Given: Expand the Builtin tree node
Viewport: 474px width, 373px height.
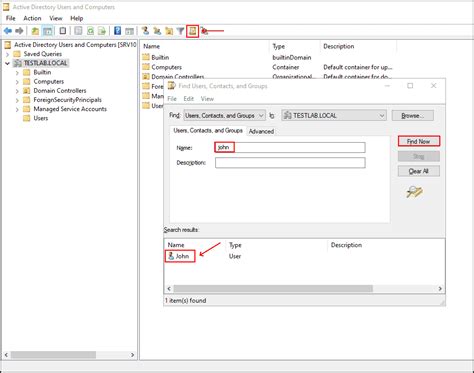Looking at the screenshot, I should tap(17, 72).
